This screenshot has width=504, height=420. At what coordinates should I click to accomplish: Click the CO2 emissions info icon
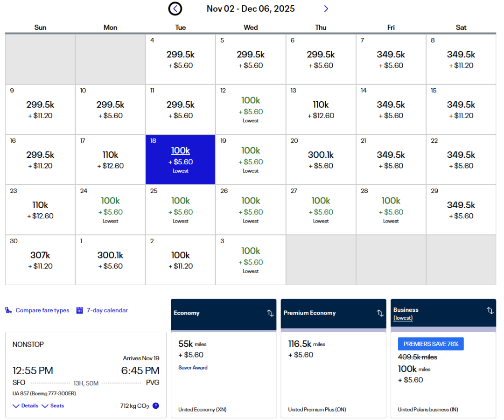coord(156,406)
